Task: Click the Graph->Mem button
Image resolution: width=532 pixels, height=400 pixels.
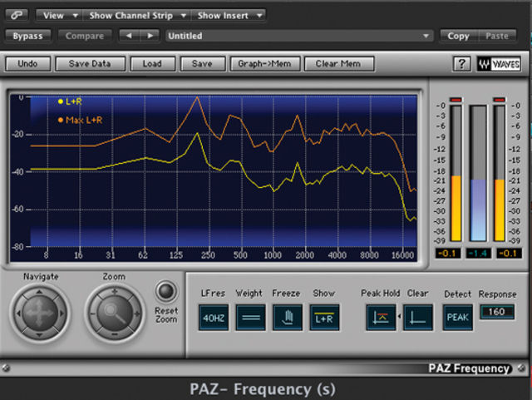Action: pyautogui.click(x=264, y=64)
